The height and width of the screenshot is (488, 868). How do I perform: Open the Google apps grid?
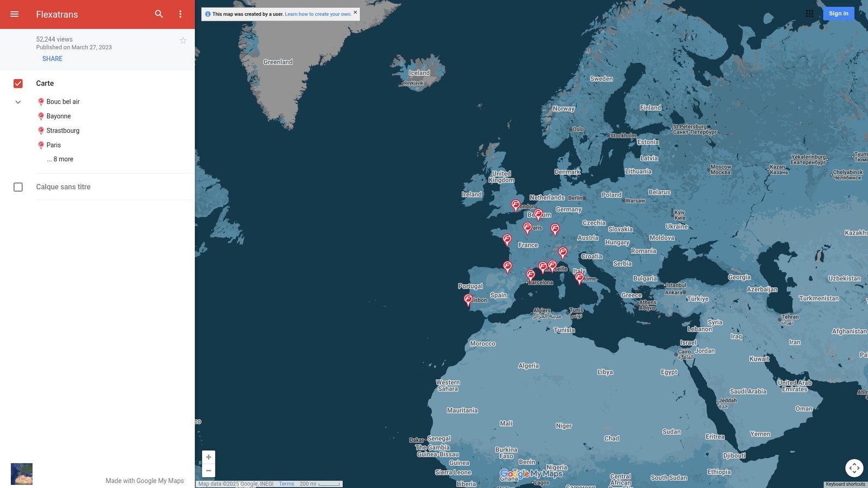point(809,14)
